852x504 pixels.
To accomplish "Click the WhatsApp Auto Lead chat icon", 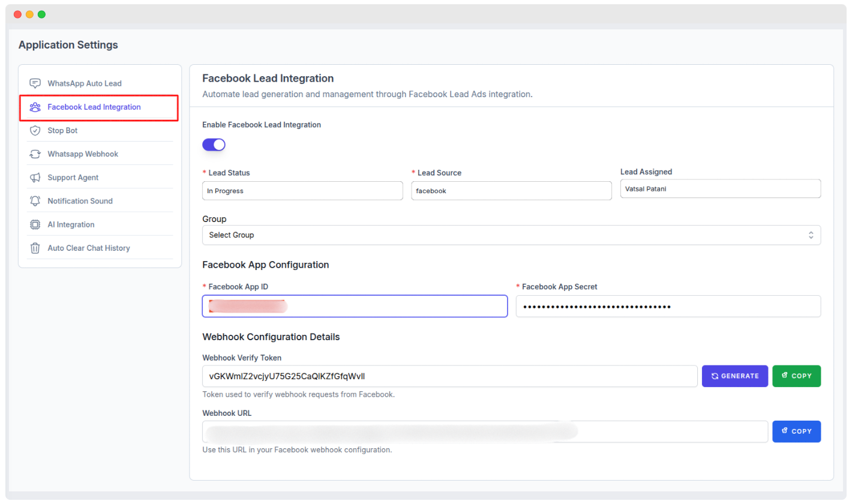I will [x=35, y=83].
